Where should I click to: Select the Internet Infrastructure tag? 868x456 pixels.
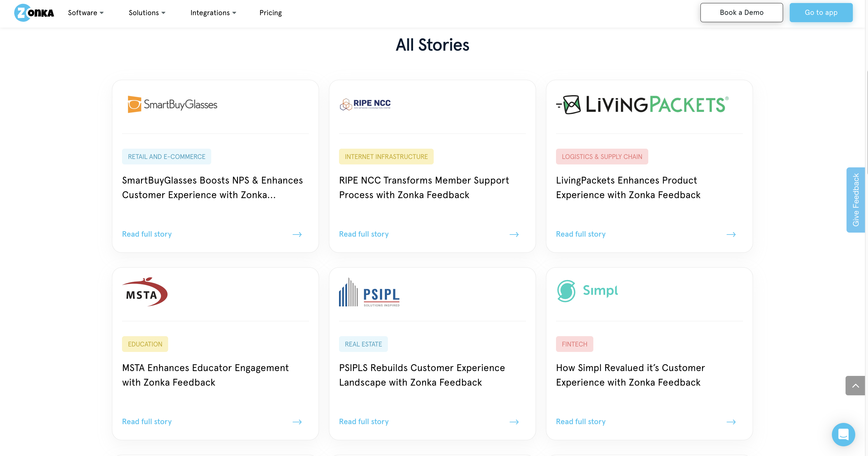[x=386, y=157]
